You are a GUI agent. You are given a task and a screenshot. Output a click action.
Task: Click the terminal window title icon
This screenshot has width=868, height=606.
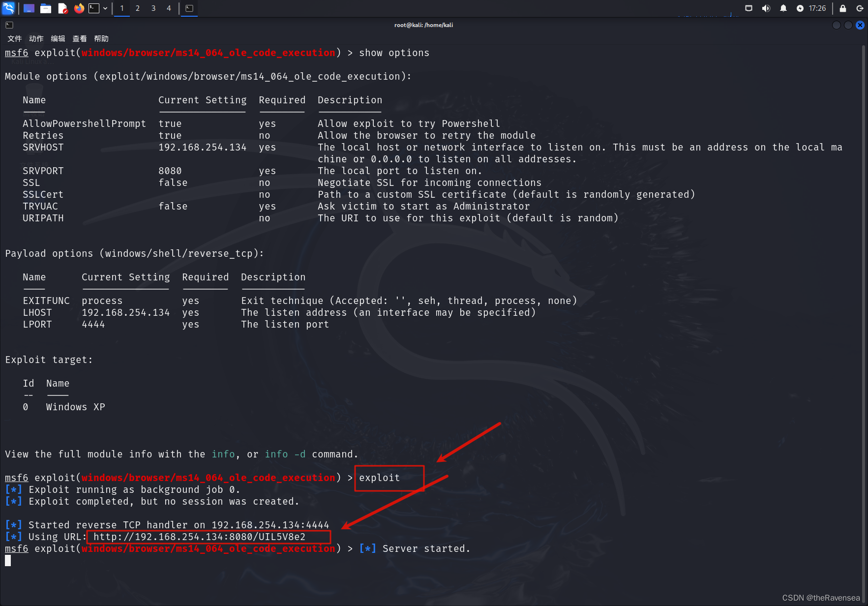click(9, 25)
